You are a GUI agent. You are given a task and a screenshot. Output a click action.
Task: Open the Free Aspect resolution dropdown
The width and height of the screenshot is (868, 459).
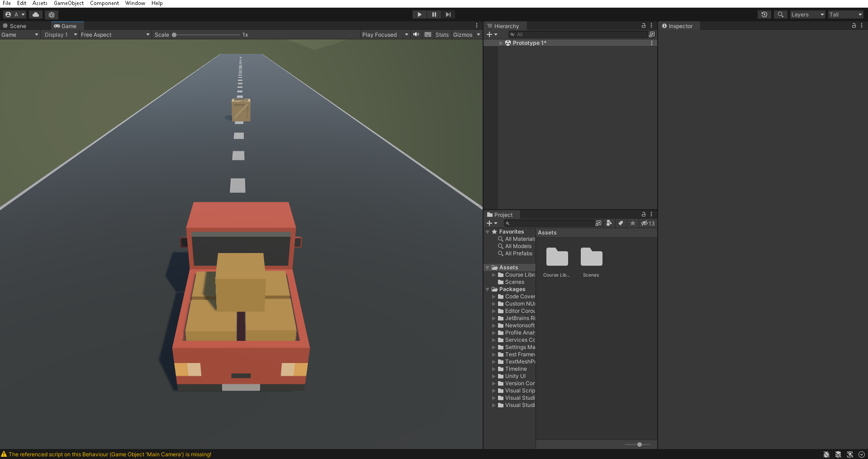pos(115,34)
